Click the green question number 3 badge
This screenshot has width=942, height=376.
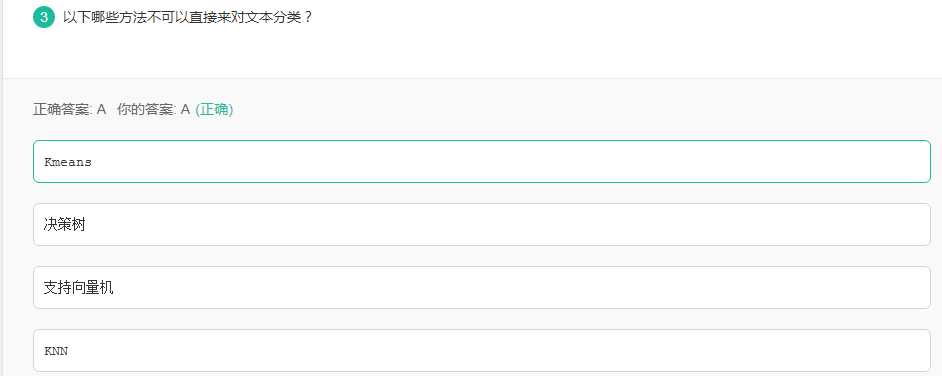(x=44, y=17)
